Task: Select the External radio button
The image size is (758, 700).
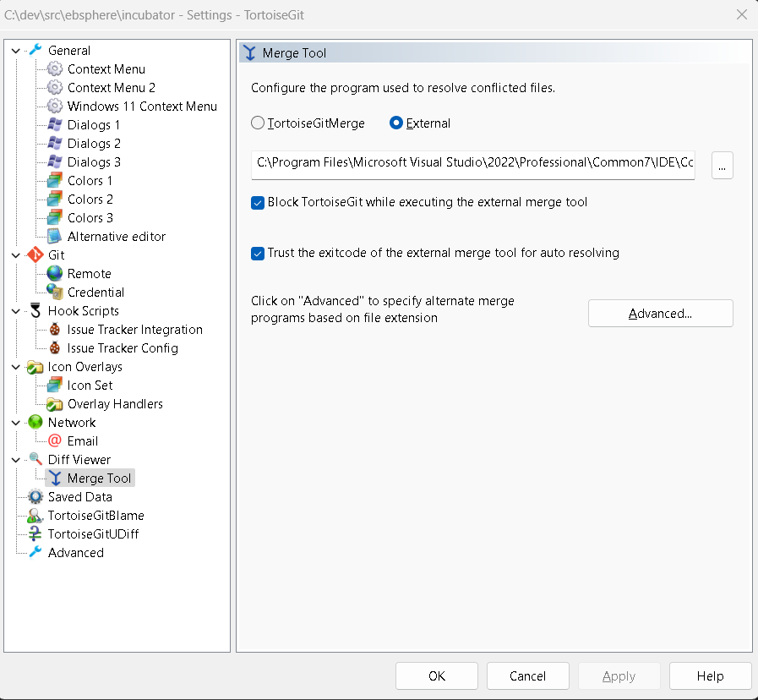Action: pos(396,123)
